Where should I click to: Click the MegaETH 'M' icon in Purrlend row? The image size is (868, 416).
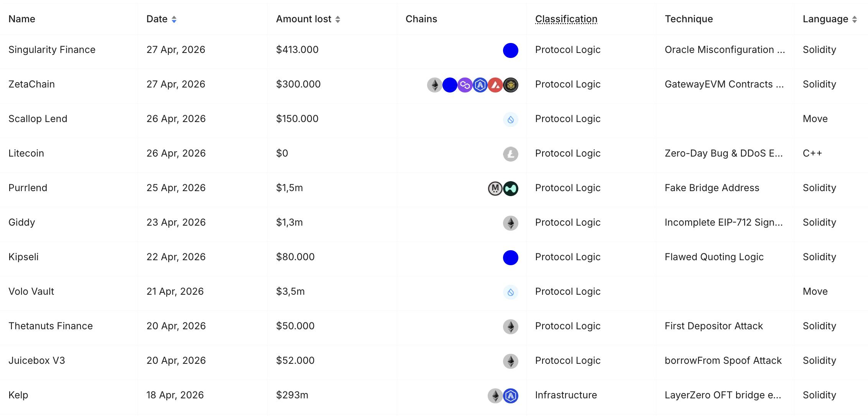click(x=495, y=188)
